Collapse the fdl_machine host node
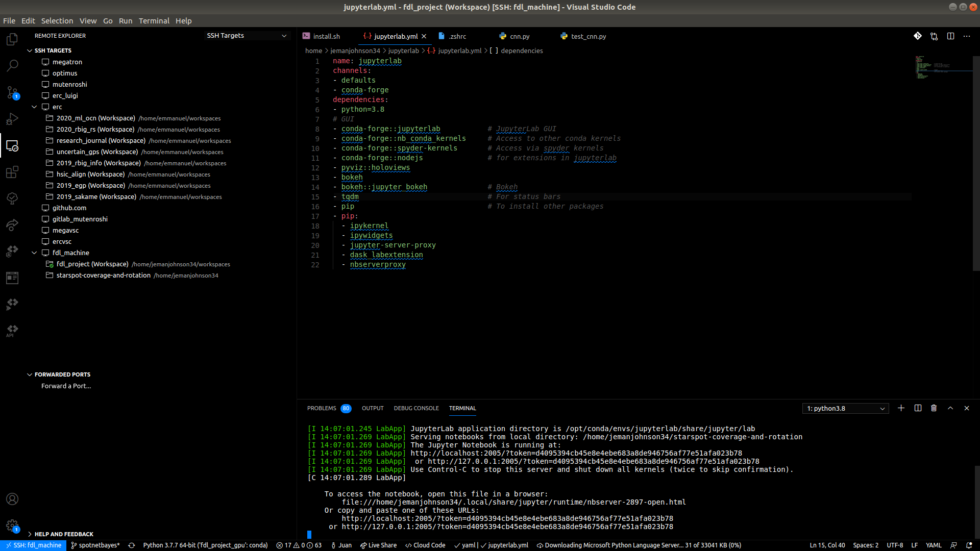This screenshot has height=551, width=980. point(34,253)
